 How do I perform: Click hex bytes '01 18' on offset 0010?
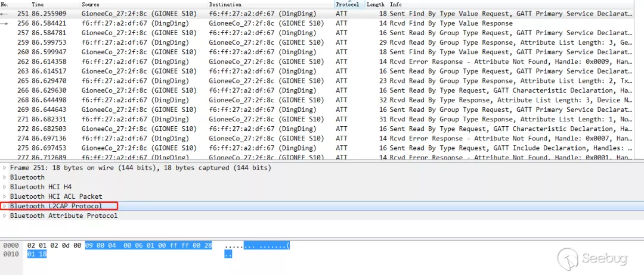[37, 254]
